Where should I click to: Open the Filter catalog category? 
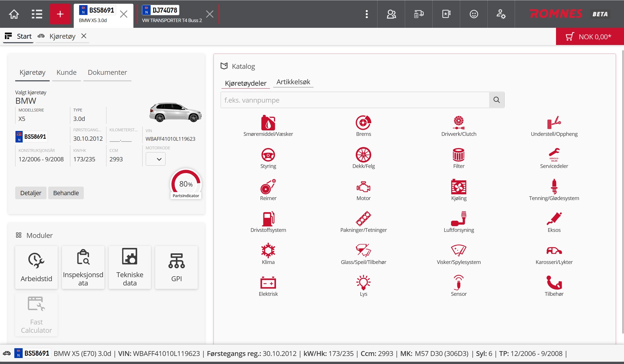point(458,155)
